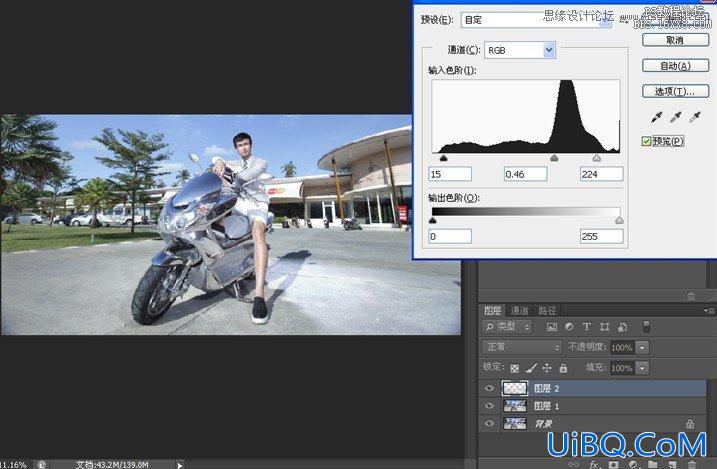Add layer style fx icon
The height and width of the screenshot is (469, 717).
[594, 464]
